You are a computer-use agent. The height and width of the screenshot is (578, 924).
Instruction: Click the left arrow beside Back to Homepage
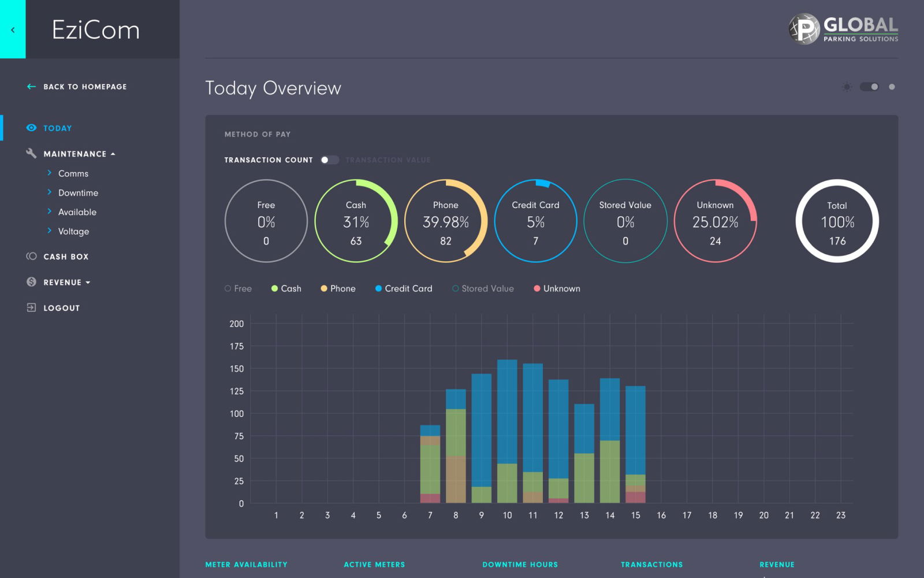click(x=31, y=87)
